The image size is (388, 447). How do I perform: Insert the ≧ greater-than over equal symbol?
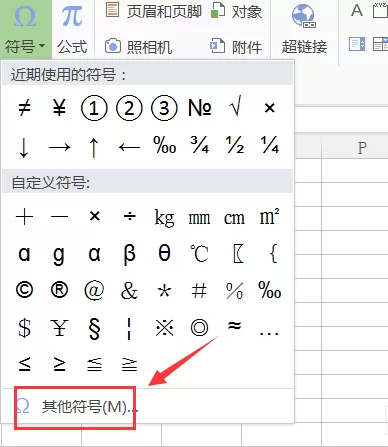(129, 364)
